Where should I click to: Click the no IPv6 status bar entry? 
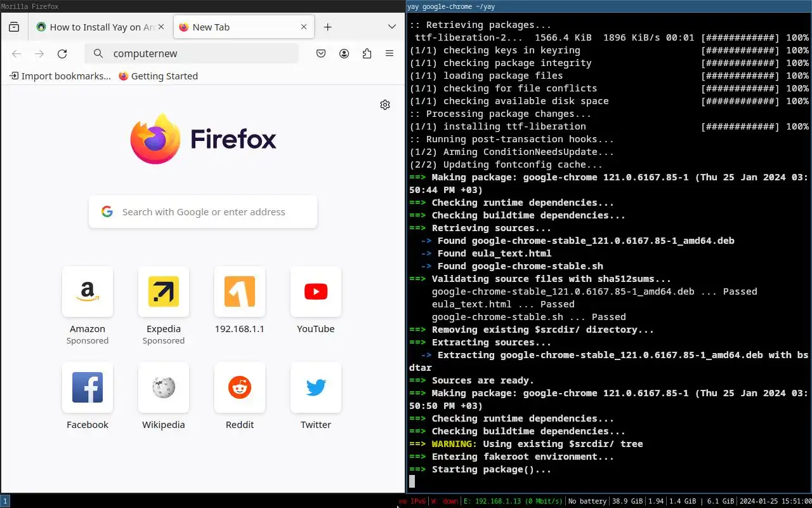412,502
